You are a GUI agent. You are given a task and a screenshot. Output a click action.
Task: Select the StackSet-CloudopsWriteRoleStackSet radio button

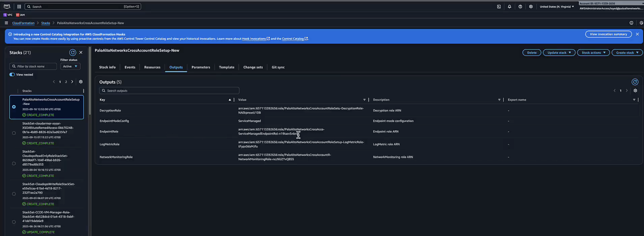coord(14,194)
